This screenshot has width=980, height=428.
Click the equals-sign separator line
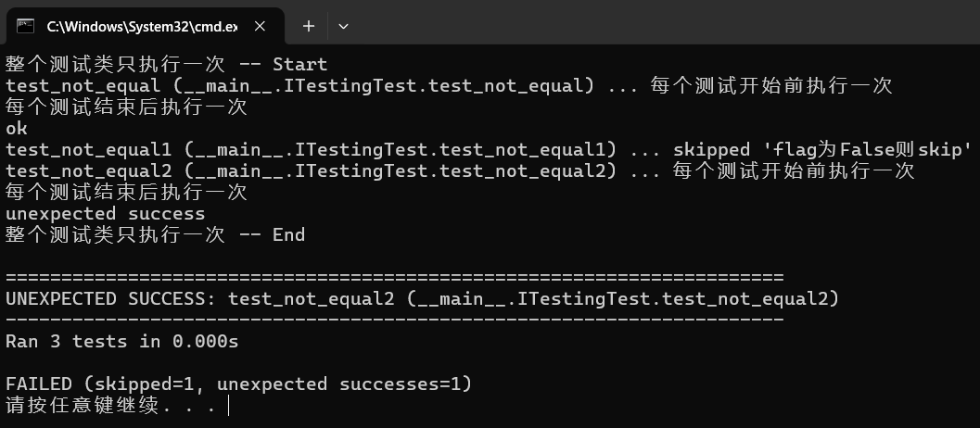[394, 277]
